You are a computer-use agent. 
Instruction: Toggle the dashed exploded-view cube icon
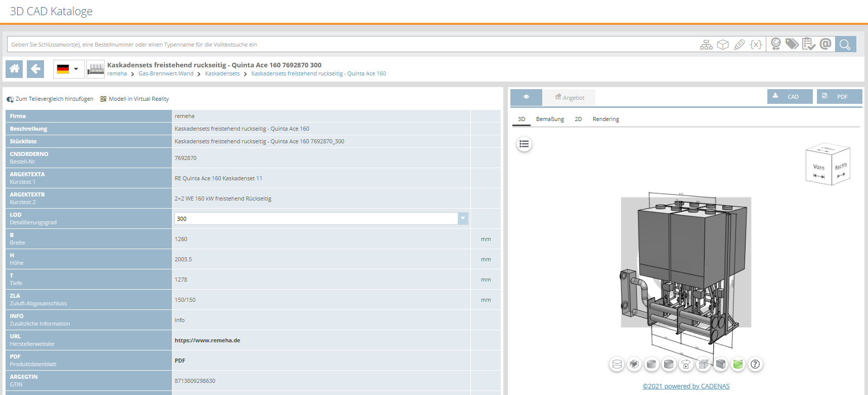(x=634, y=364)
